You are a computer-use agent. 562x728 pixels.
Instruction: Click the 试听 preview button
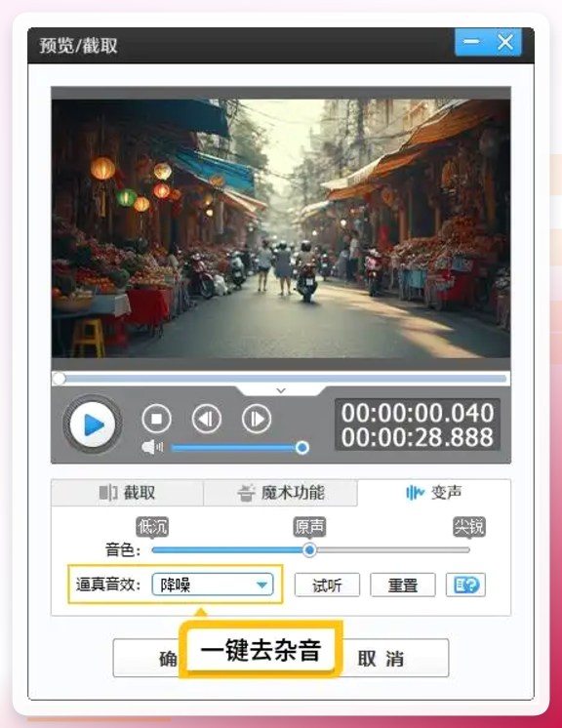(327, 585)
